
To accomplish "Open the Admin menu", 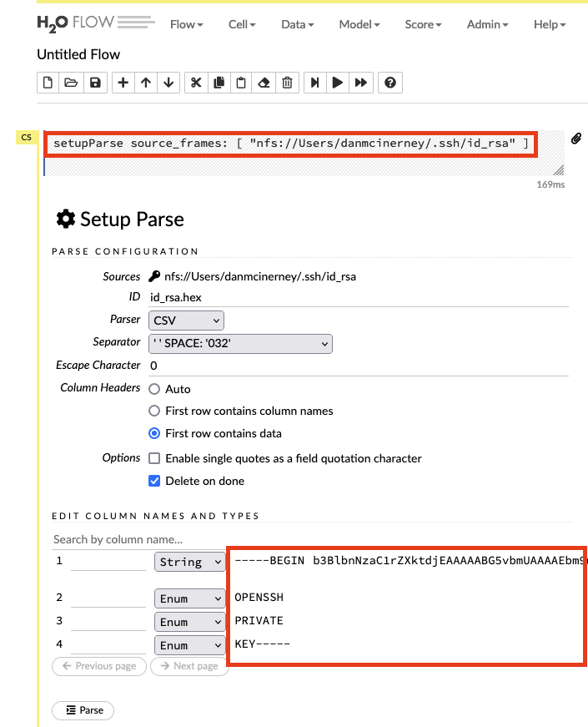I will [x=488, y=24].
